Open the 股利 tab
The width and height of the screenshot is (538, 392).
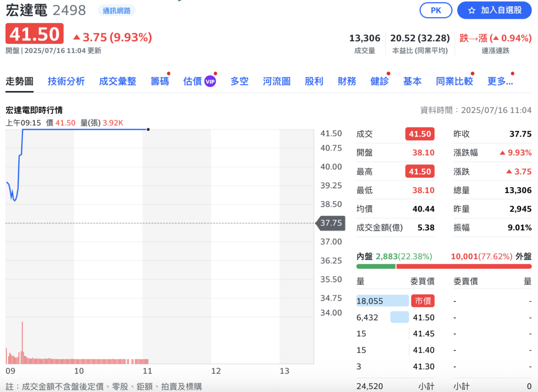pos(314,81)
